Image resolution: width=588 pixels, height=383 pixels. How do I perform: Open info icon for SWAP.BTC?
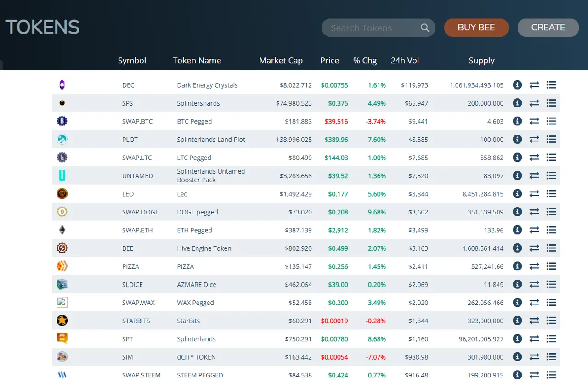(x=517, y=121)
